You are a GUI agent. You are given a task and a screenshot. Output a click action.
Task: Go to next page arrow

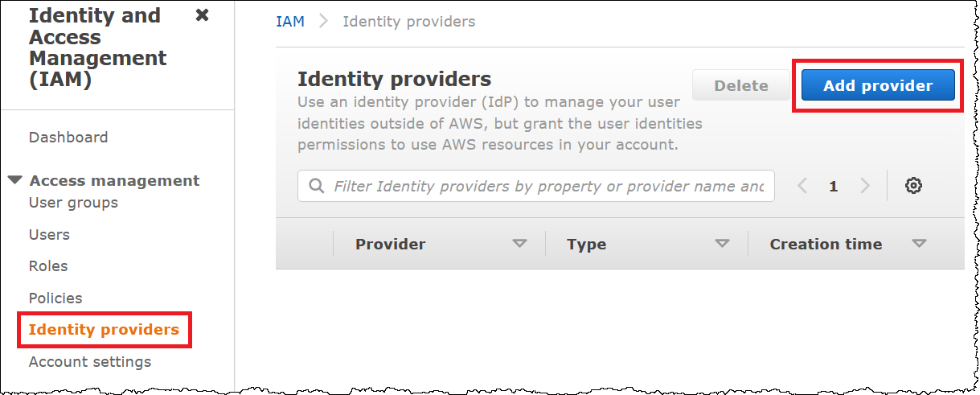pyautogui.click(x=865, y=186)
